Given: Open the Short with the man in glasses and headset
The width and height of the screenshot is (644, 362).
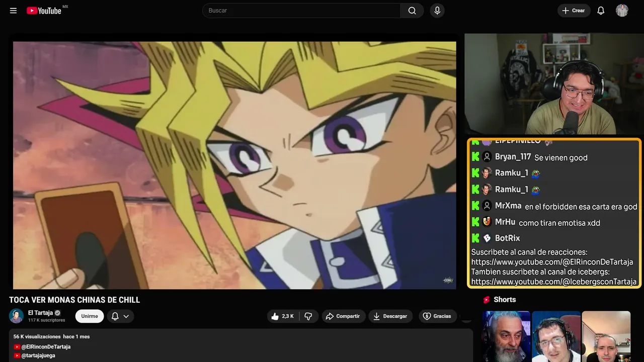Looking at the screenshot, I should pos(556,336).
